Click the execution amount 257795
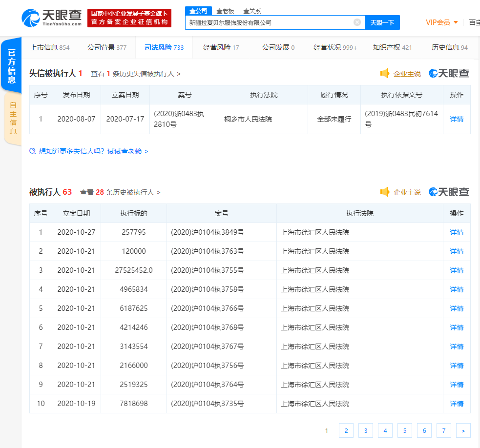The height and width of the screenshot is (448, 480). tap(134, 232)
